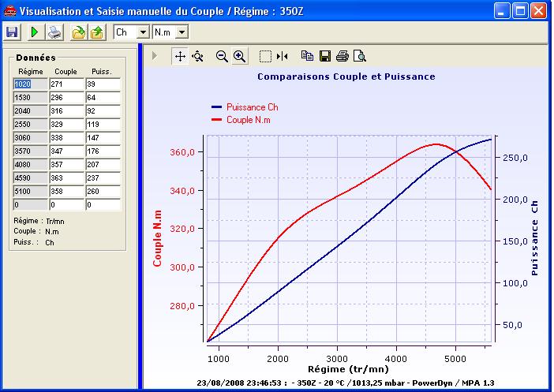Viewport: 554px width, 392px height.
Task: Click the printer icon in main toolbar
Action: [x=54, y=32]
